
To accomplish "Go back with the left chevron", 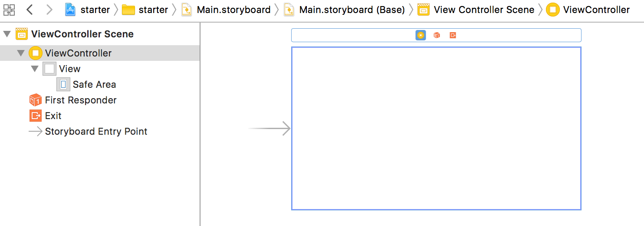I will [30, 10].
